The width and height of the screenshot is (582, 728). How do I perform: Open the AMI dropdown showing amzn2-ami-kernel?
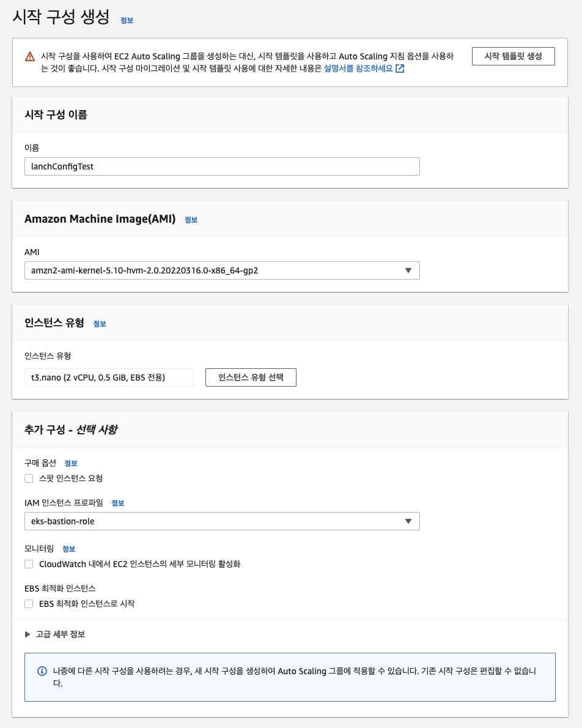click(222, 270)
